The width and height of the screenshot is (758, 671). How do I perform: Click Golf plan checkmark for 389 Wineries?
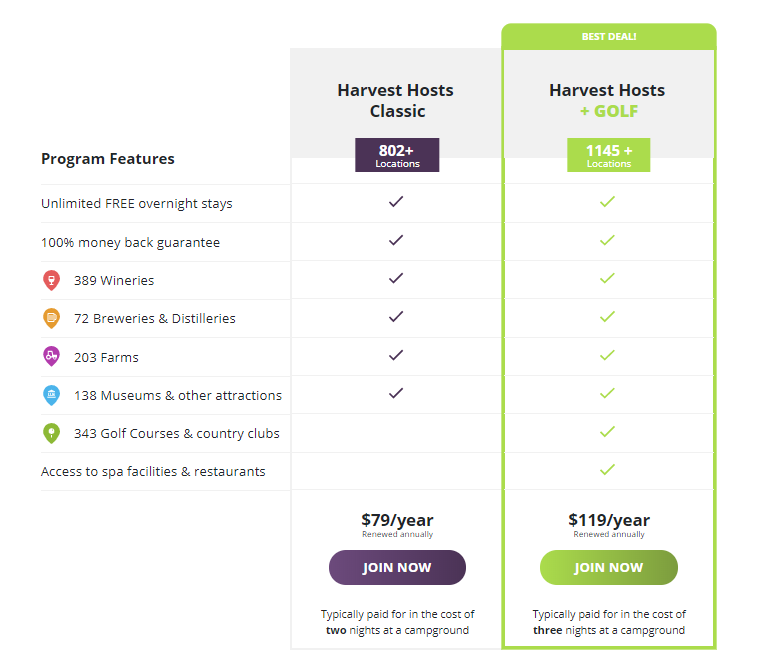607,278
